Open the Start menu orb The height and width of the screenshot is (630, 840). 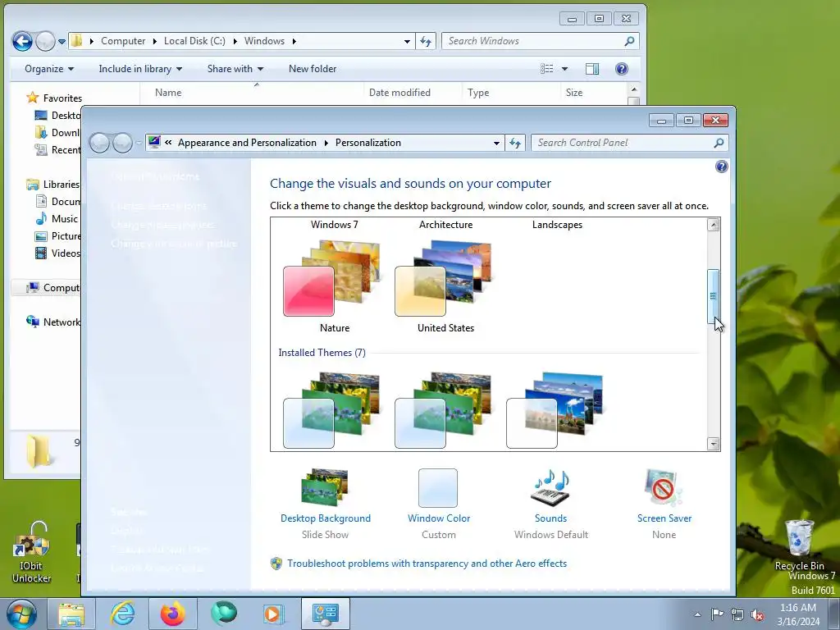click(22, 614)
